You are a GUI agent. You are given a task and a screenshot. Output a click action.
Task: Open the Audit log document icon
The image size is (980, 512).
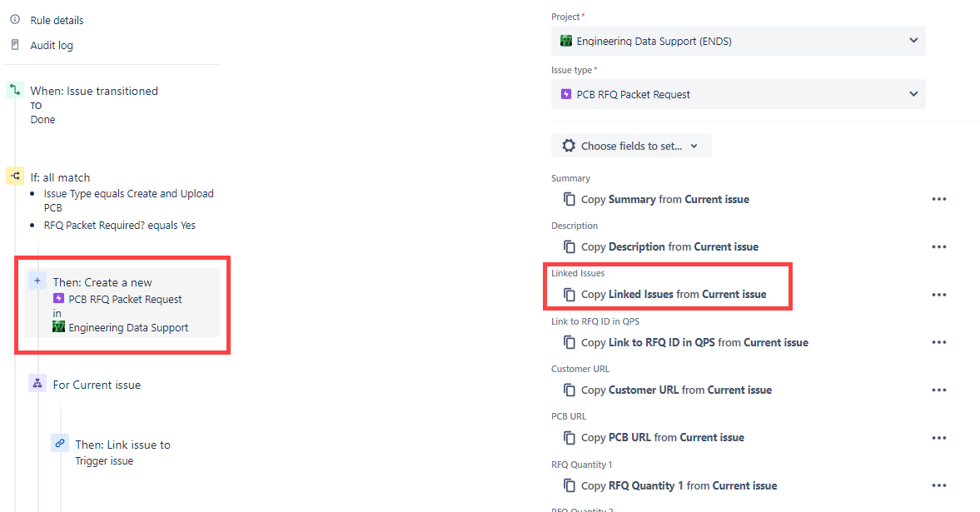click(x=15, y=45)
